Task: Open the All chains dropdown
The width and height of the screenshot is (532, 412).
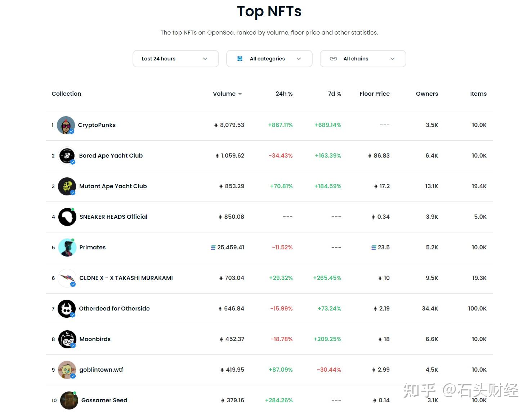Action: pyautogui.click(x=363, y=59)
